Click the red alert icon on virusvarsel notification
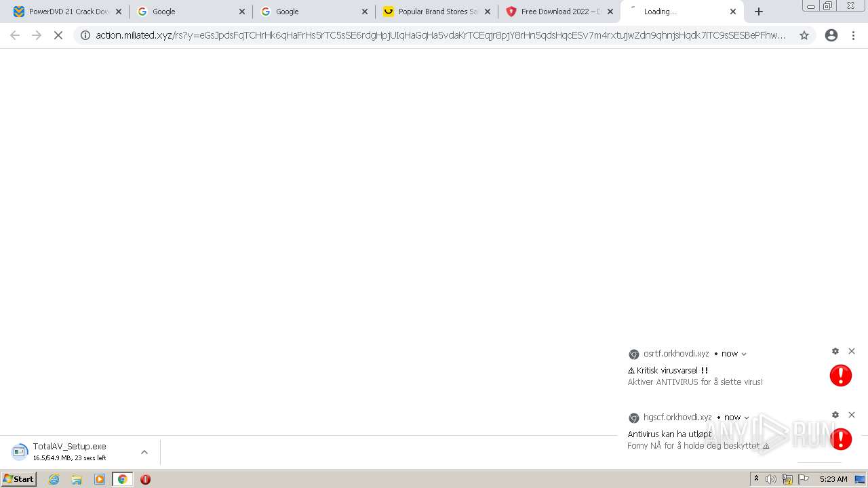 coord(841,375)
